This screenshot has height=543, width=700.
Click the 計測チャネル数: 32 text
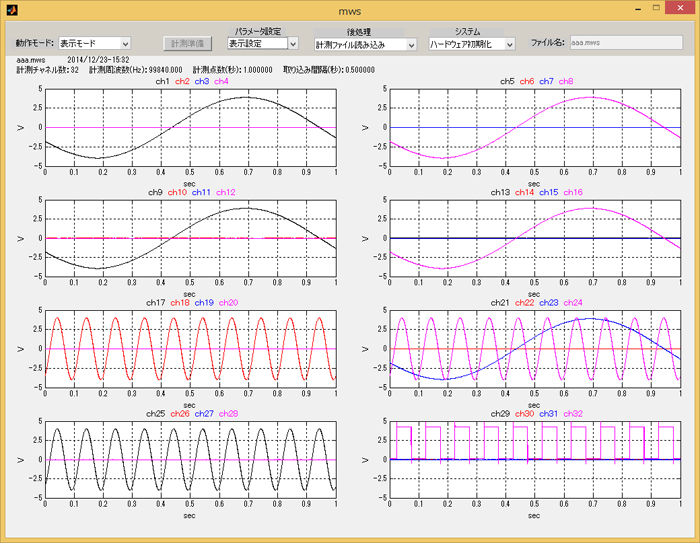[x=47, y=70]
